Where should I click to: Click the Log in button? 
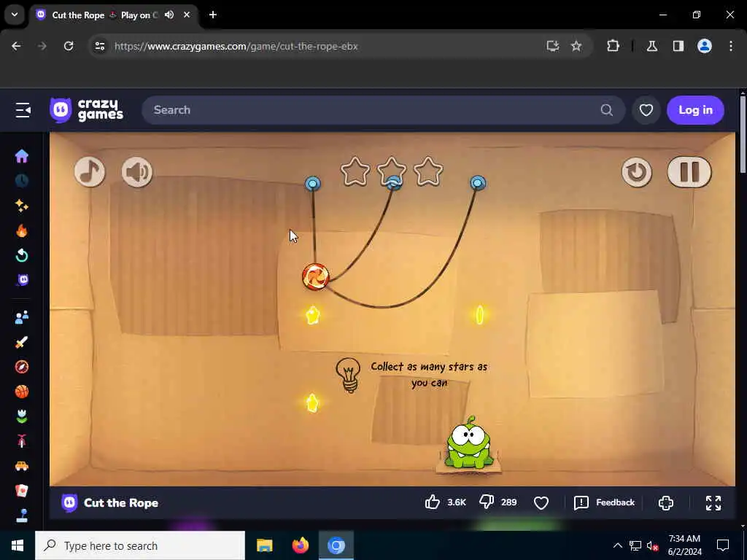pyautogui.click(x=695, y=110)
